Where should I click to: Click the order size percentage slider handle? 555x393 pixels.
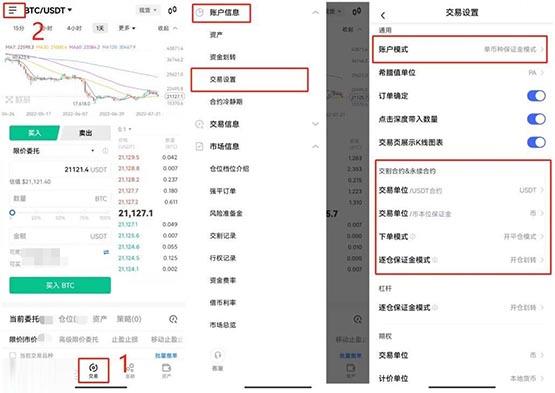(12, 213)
